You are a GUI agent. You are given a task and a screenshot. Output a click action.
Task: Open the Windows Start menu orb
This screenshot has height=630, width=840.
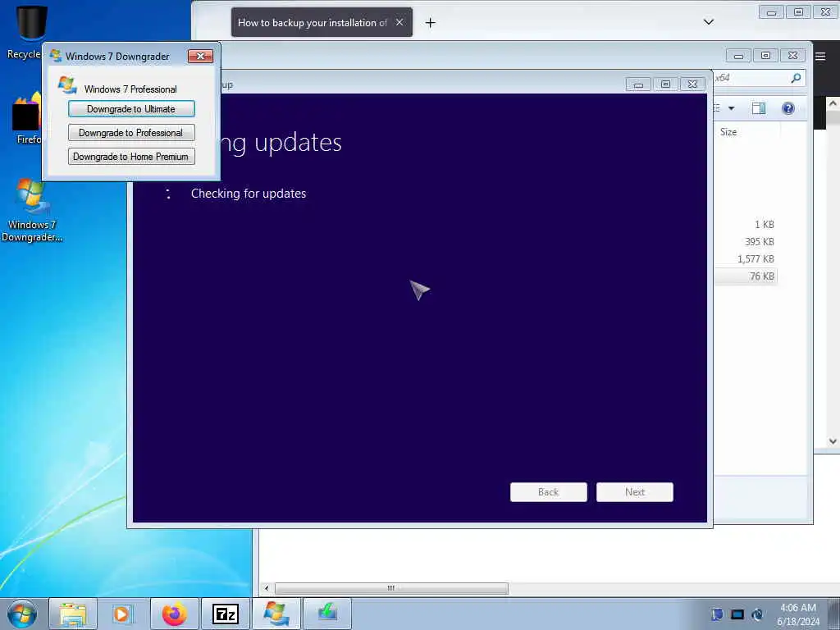click(22, 614)
